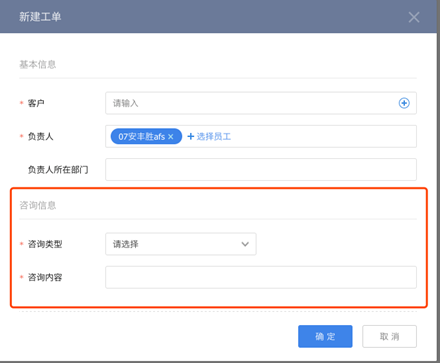
Task: Open the 选择员工 employee picker link
Action: pyautogui.click(x=213, y=136)
